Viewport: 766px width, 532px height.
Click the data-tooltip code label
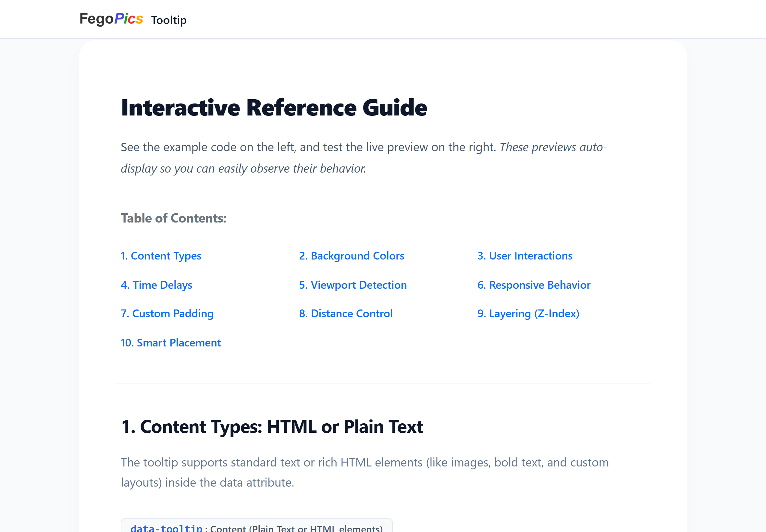coord(167,528)
